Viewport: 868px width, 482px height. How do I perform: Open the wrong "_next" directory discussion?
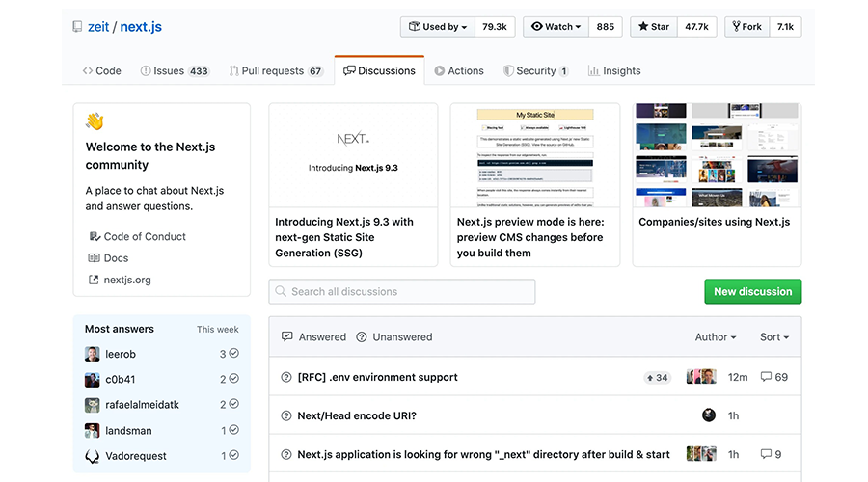coord(483,454)
